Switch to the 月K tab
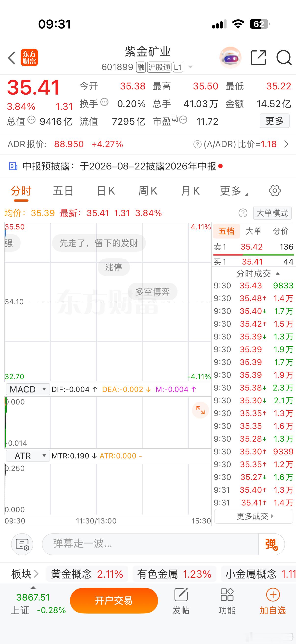This screenshot has height=644, width=296. (x=190, y=191)
